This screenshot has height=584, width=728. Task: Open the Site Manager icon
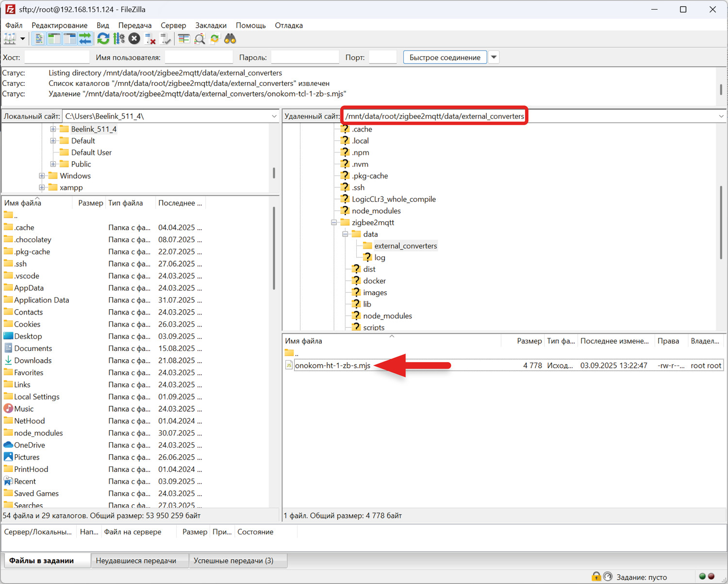click(10, 39)
